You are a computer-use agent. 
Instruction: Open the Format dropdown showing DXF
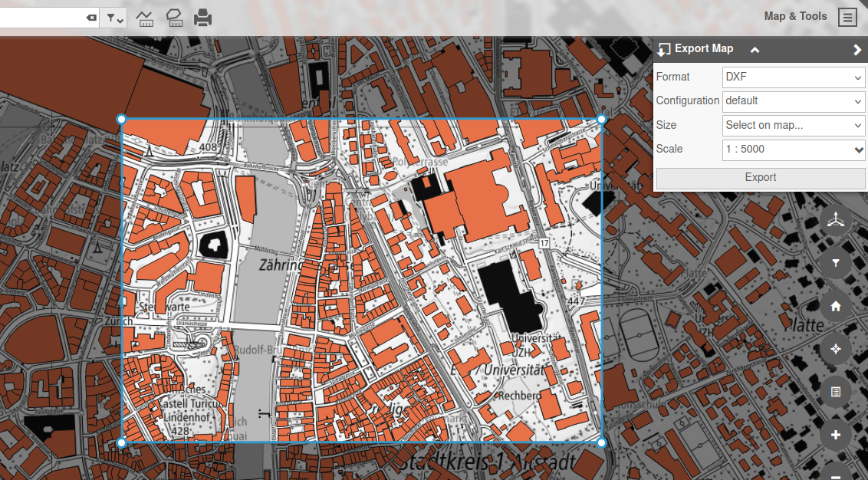(x=793, y=77)
